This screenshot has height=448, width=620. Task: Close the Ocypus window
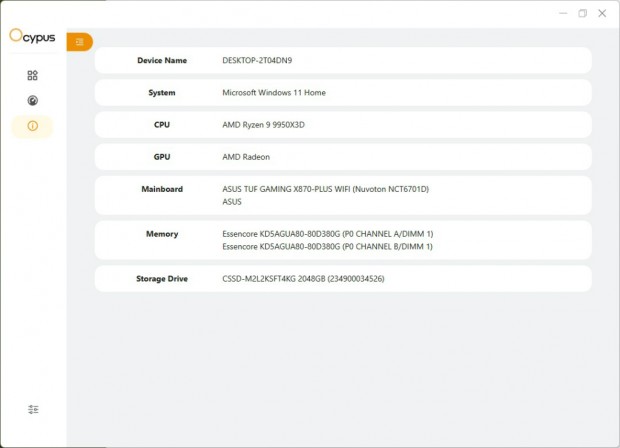(x=602, y=13)
